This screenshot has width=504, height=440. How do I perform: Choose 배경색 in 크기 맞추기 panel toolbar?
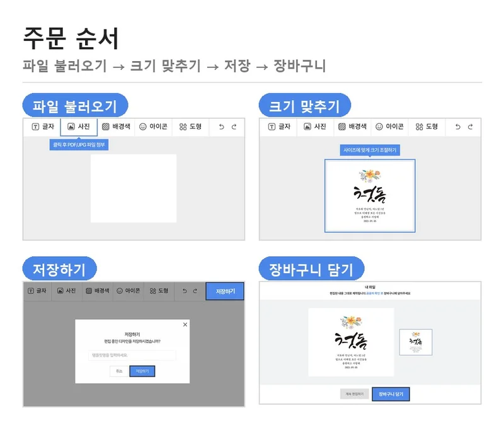pos(352,127)
